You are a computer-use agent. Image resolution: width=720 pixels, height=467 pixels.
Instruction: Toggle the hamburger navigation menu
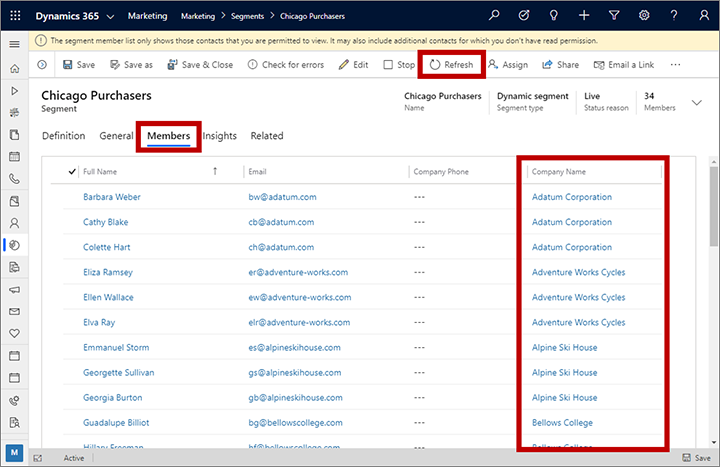click(x=15, y=44)
